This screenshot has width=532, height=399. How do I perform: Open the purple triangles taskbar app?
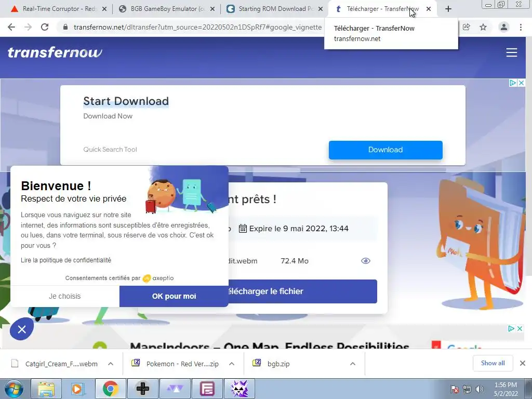tap(175, 389)
